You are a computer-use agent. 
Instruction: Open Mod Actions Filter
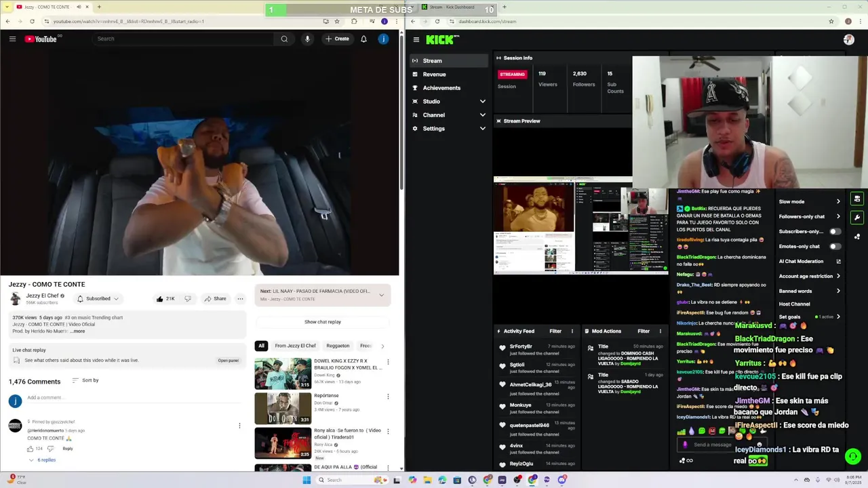(644, 331)
